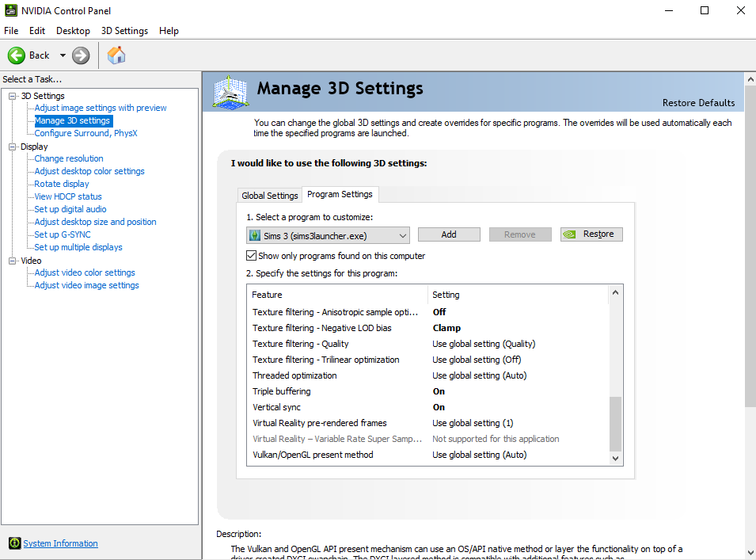Viewport: 756px width, 560px height.
Task: Click settings list scroll up arrow
Action: coord(615,292)
